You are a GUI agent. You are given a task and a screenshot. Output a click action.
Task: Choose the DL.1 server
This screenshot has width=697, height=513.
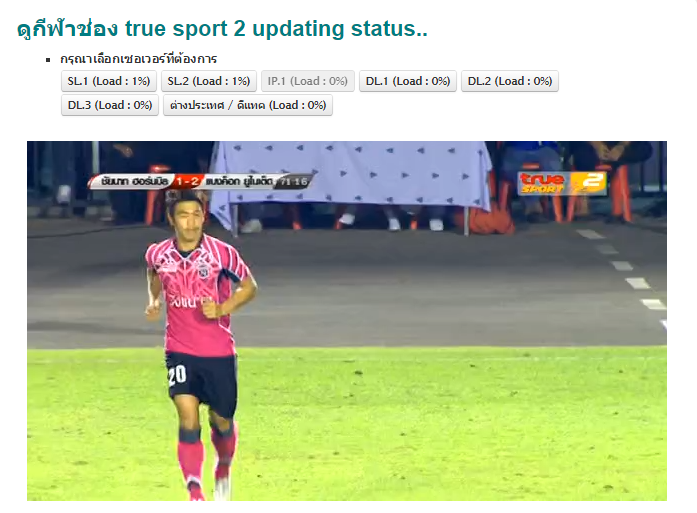tap(408, 81)
